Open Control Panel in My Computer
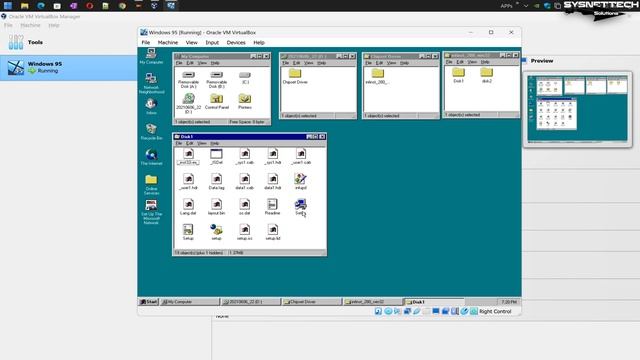The width and height of the screenshot is (640, 360). click(x=216, y=101)
